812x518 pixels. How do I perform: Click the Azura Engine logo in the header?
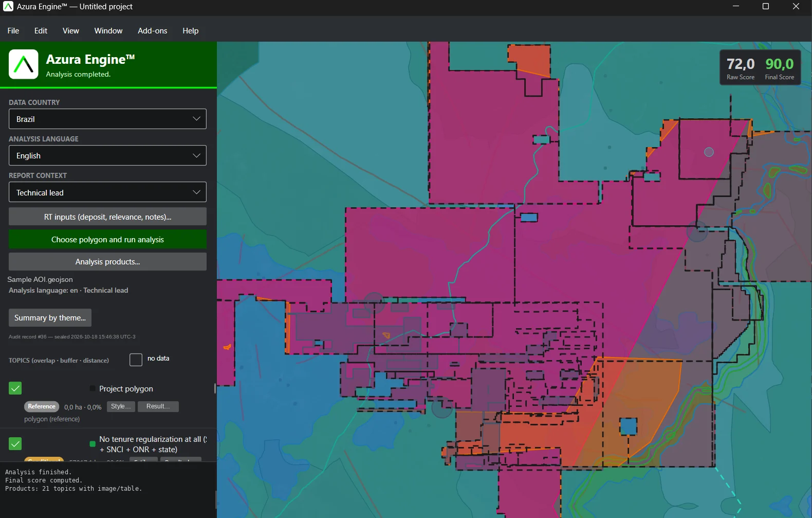click(24, 64)
